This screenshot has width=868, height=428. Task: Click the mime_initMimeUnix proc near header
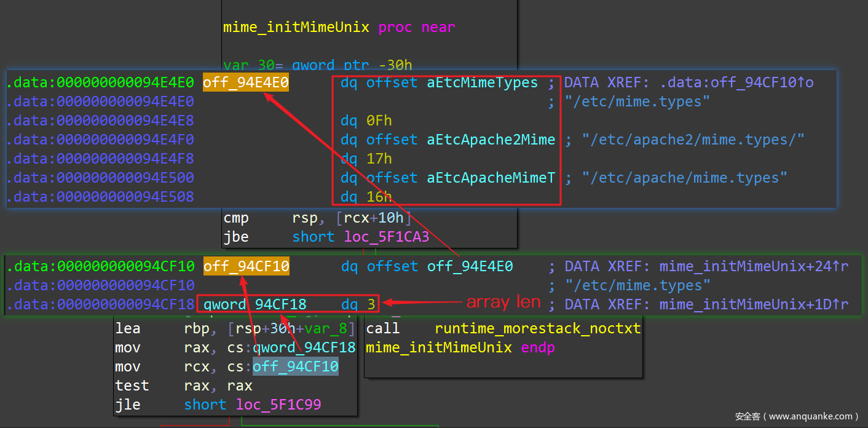click(339, 28)
